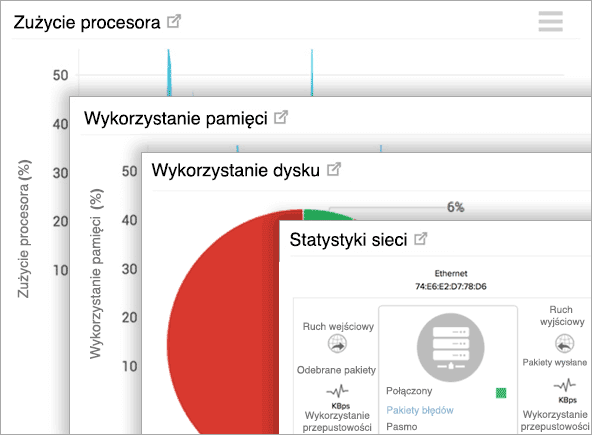Viewport: 592px width, 435px height.
Task: Click the Pakiety wysłane label
Action: [554, 362]
